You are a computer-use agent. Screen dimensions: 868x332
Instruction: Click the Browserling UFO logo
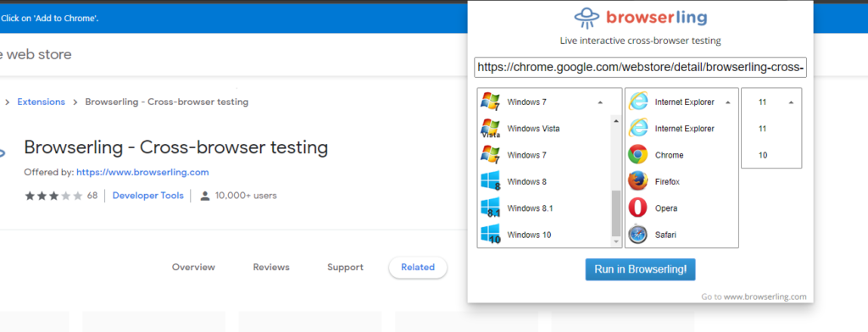click(587, 18)
